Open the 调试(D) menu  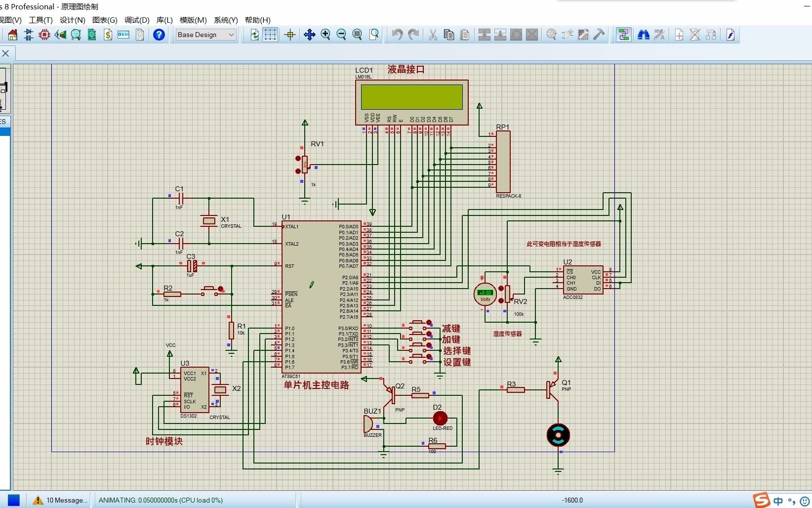click(137, 20)
